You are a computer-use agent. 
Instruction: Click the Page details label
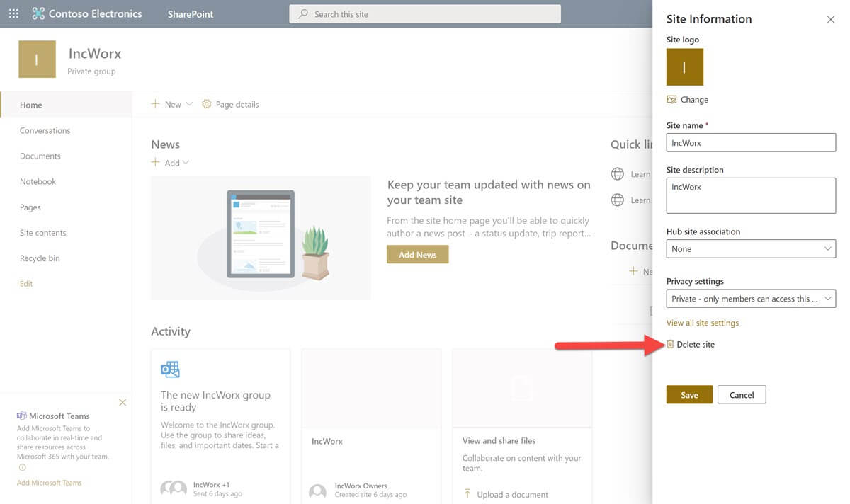237,104
